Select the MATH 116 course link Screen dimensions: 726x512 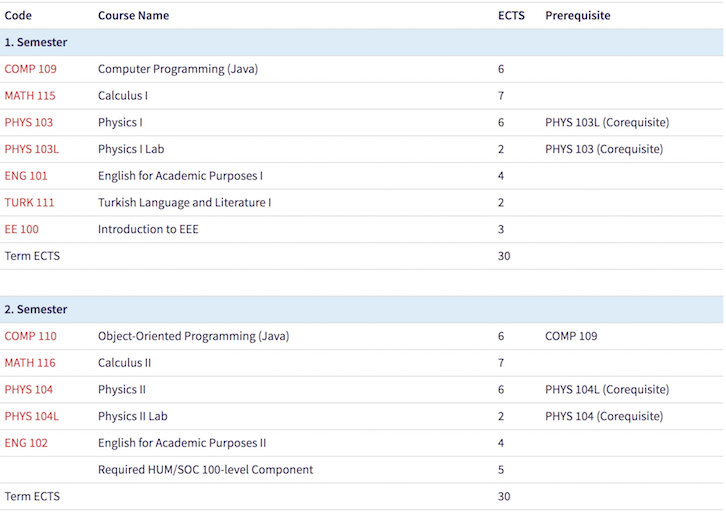pyautogui.click(x=30, y=363)
